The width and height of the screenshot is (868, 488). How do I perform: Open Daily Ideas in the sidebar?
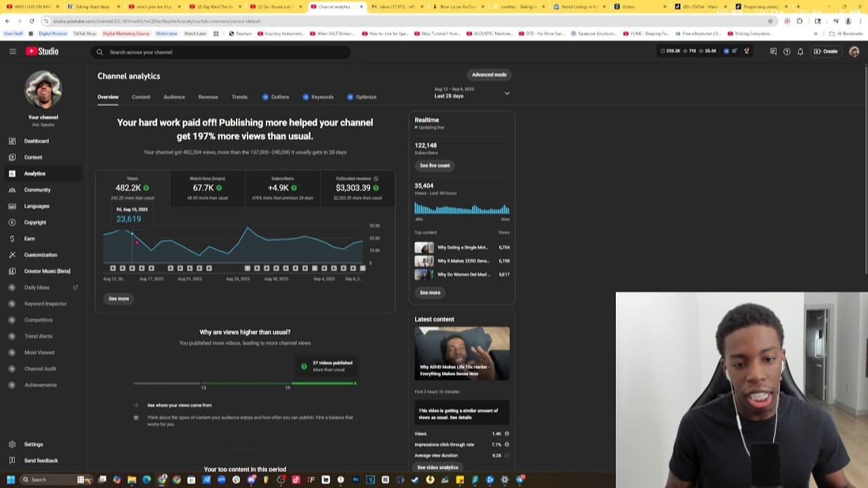[x=43, y=287]
